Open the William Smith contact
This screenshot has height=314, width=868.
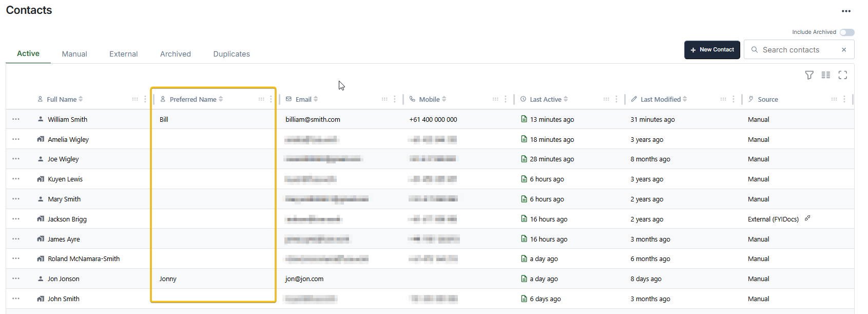coord(67,119)
